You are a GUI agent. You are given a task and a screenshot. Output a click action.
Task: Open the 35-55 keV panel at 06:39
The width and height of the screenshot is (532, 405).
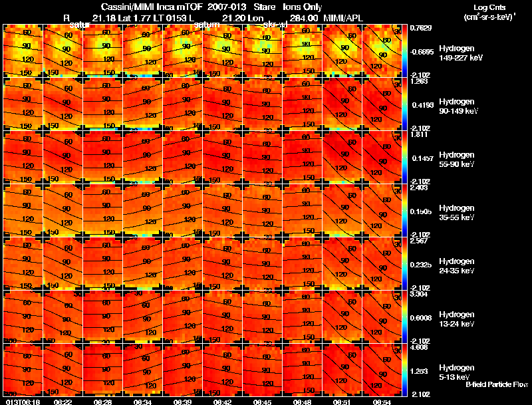coord(182,210)
